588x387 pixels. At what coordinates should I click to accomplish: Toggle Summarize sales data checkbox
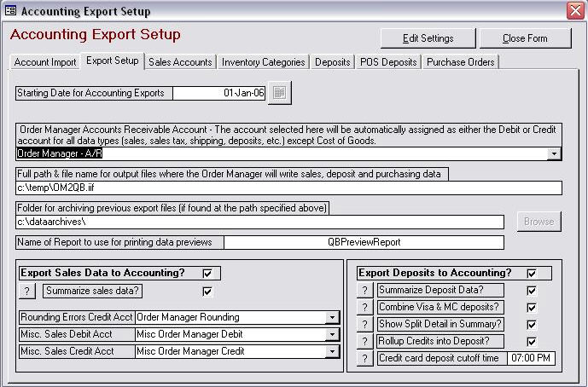click(x=207, y=291)
